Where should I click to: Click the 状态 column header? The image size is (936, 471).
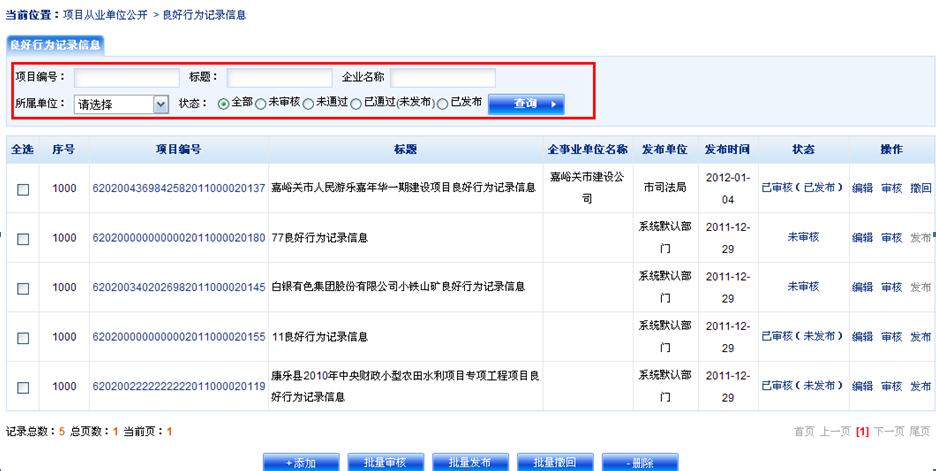pyautogui.click(x=803, y=149)
